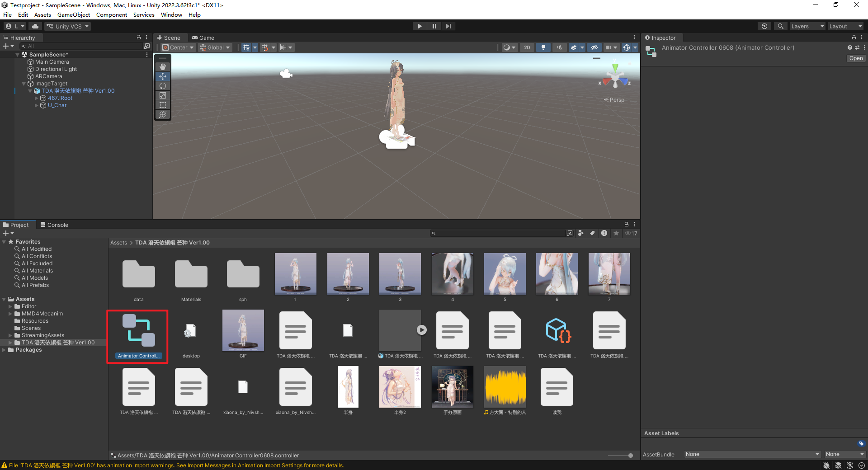Search by label in Project panel

[x=593, y=233]
